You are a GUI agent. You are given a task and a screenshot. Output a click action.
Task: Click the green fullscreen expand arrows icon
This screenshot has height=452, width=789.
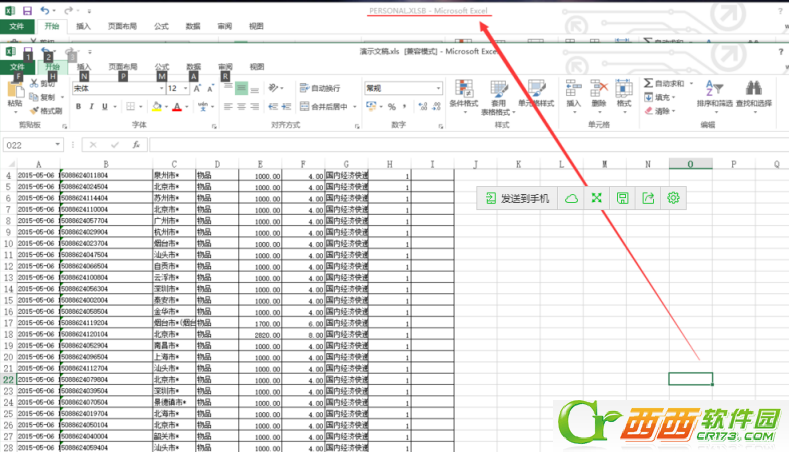[x=597, y=198]
